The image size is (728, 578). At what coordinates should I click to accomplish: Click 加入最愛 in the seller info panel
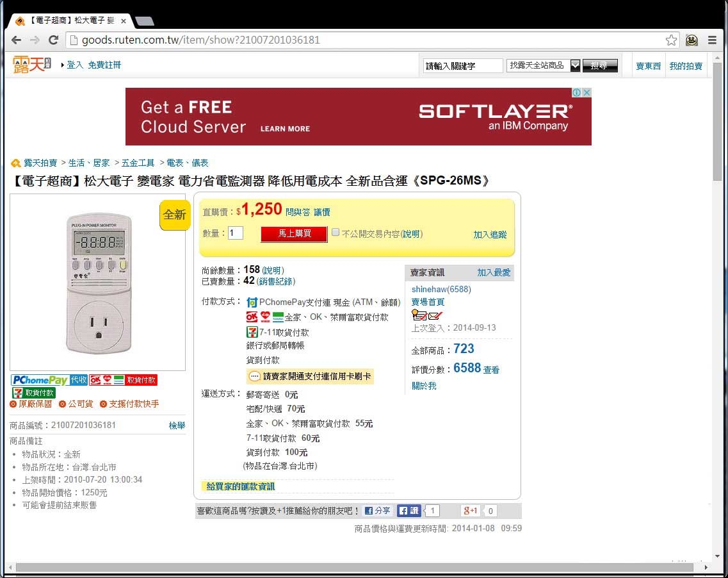click(x=494, y=273)
